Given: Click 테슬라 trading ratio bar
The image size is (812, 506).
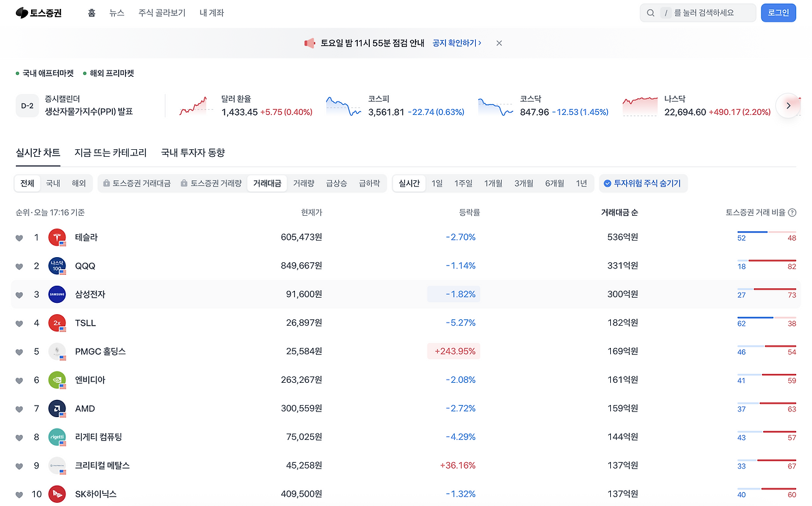Looking at the screenshot, I should [766, 232].
